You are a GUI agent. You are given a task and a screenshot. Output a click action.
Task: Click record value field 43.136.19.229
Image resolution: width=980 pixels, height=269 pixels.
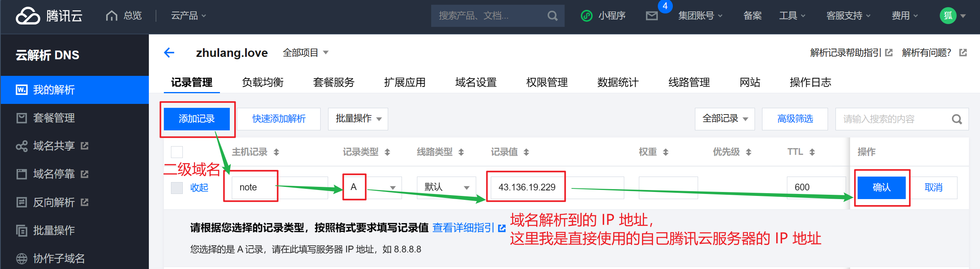(558, 187)
